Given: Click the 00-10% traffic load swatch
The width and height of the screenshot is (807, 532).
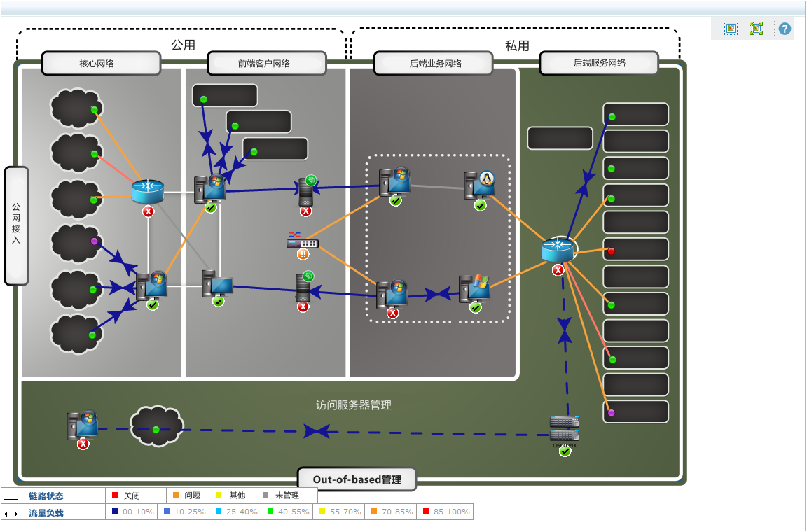Looking at the screenshot, I should 115,511.
